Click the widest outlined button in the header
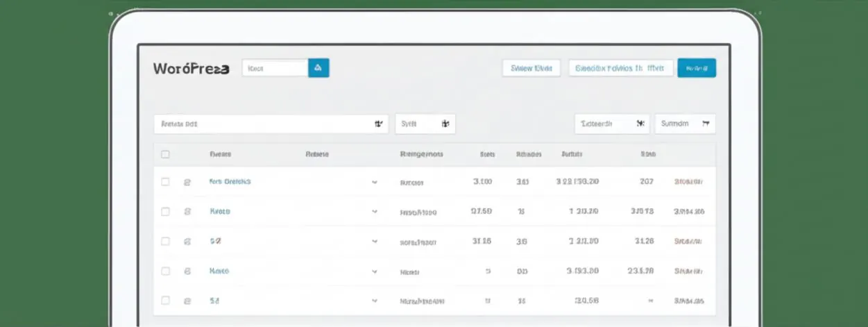The image size is (868, 327). [621, 68]
